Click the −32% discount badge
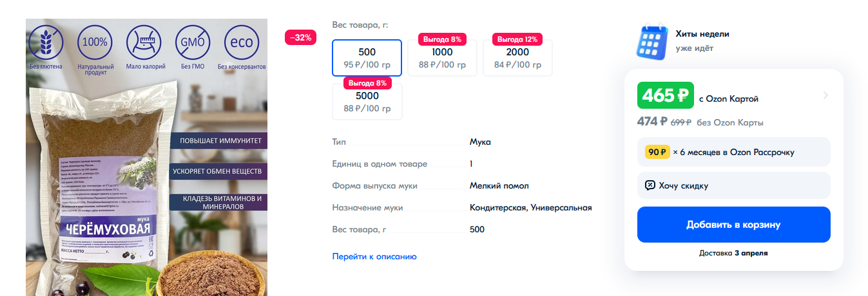This screenshot has height=296, width=868. 300,37
